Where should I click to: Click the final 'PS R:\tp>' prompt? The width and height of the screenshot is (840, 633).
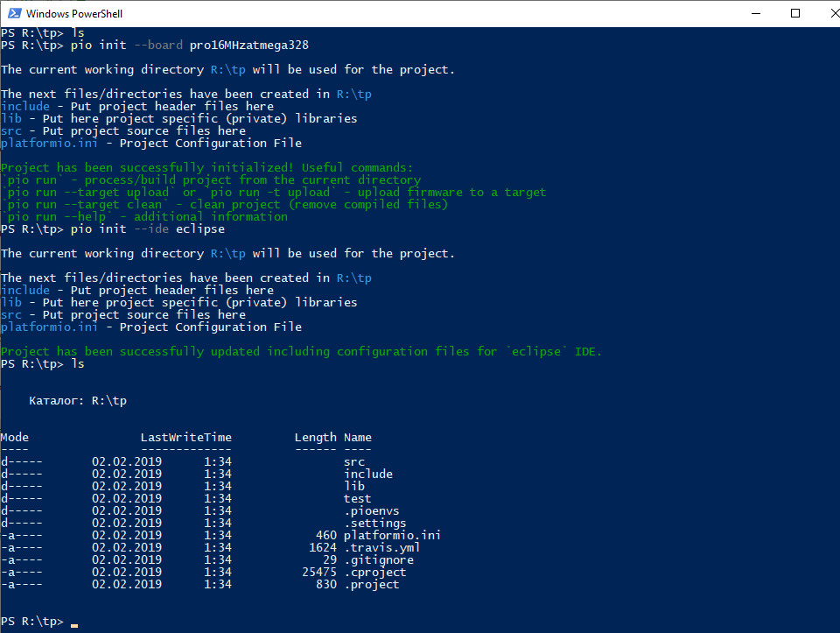pyautogui.click(x=32, y=622)
